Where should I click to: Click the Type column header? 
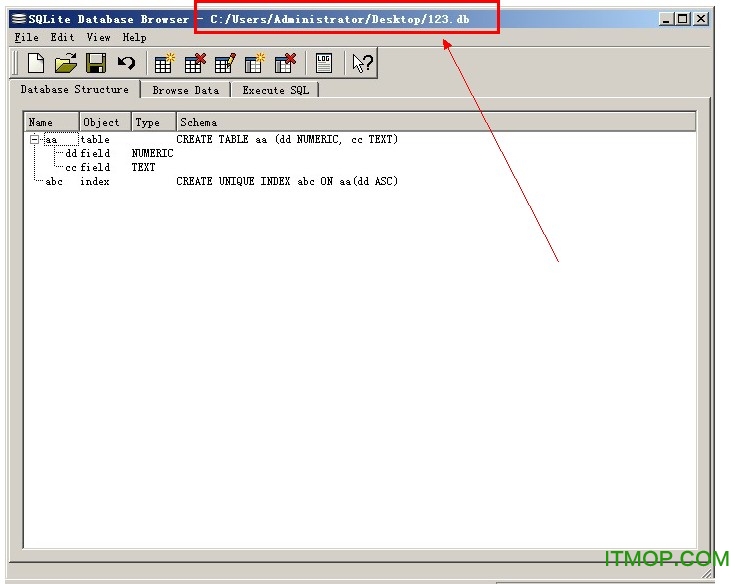pos(154,122)
